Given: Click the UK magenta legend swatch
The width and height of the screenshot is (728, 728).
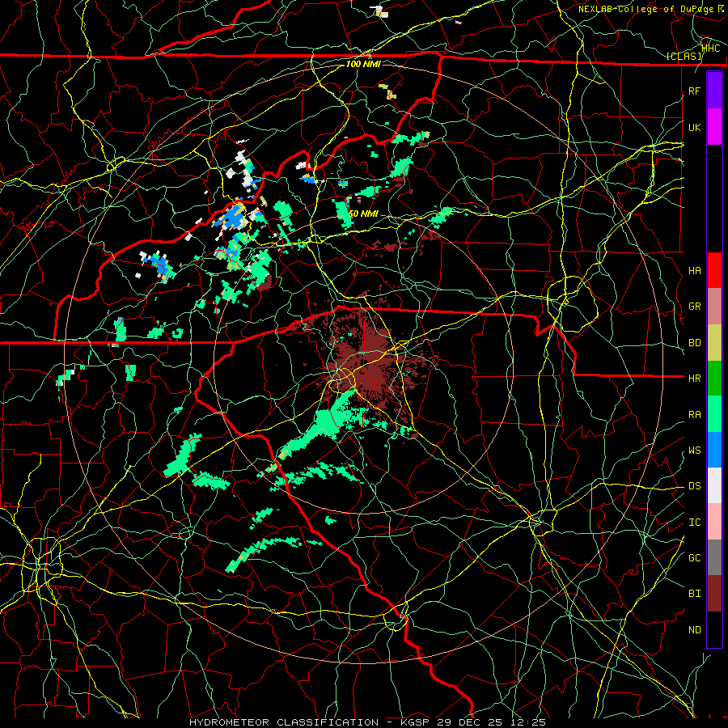Looking at the screenshot, I should pyautogui.click(x=714, y=127).
